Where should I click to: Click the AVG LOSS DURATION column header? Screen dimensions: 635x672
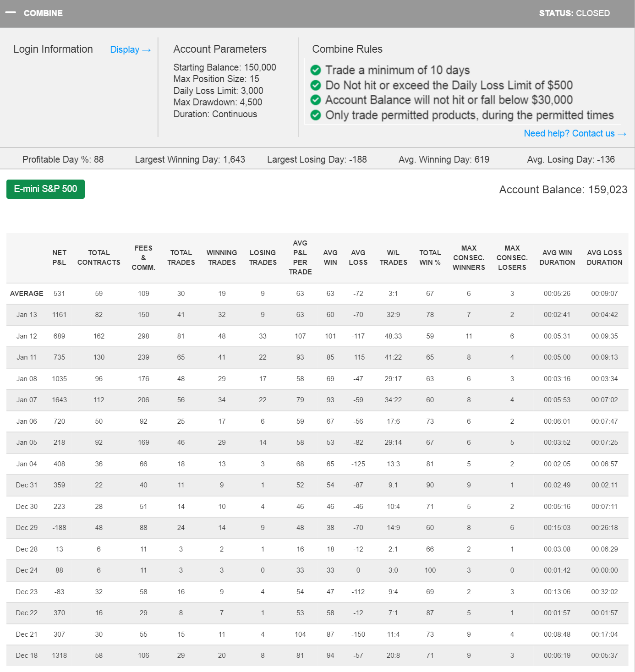tap(604, 257)
